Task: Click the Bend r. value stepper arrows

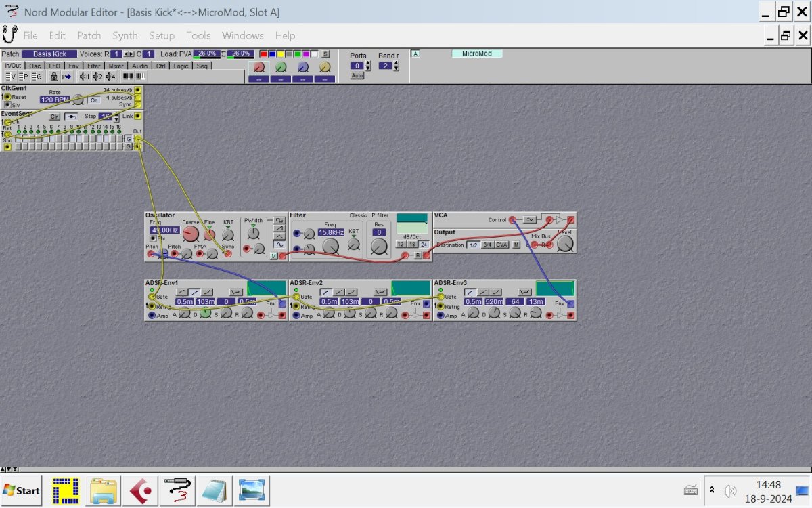Action: click(396, 66)
